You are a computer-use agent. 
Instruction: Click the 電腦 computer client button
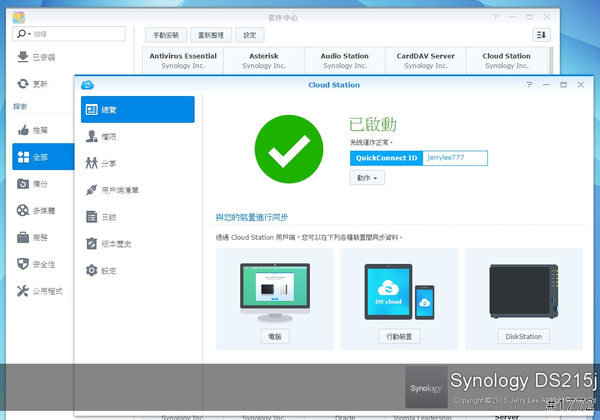tap(273, 337)
